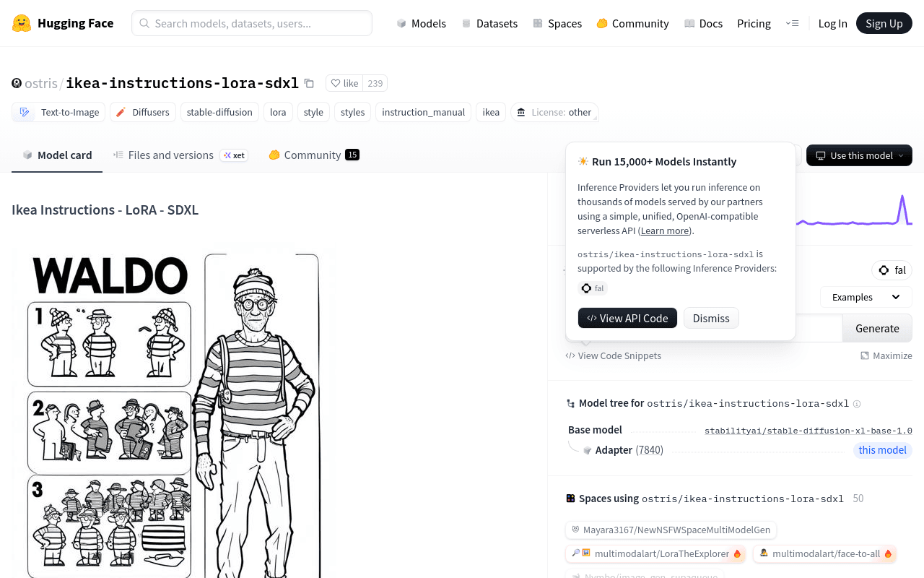Image resolution: width=924 pixels, height=578 pixels.
Task: Click the Generate button
Action: pos(877,328)
